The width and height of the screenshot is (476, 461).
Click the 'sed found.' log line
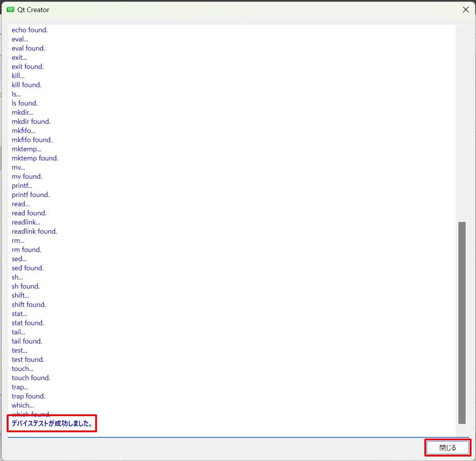click(28, 268)
